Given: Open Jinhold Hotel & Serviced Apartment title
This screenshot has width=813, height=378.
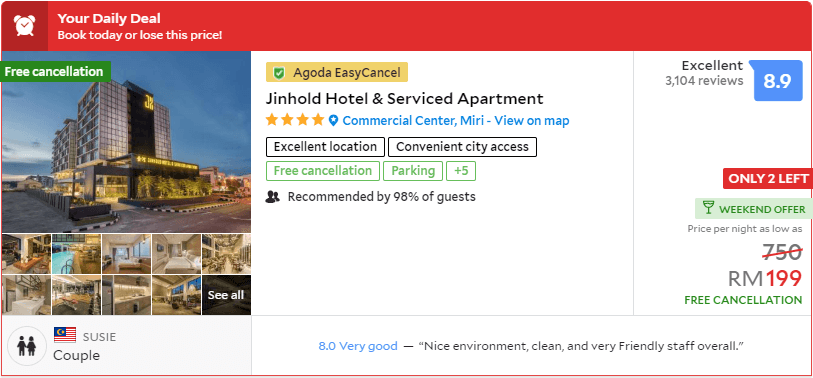Looking at the screenshot, I should click(x=404, y=99).
